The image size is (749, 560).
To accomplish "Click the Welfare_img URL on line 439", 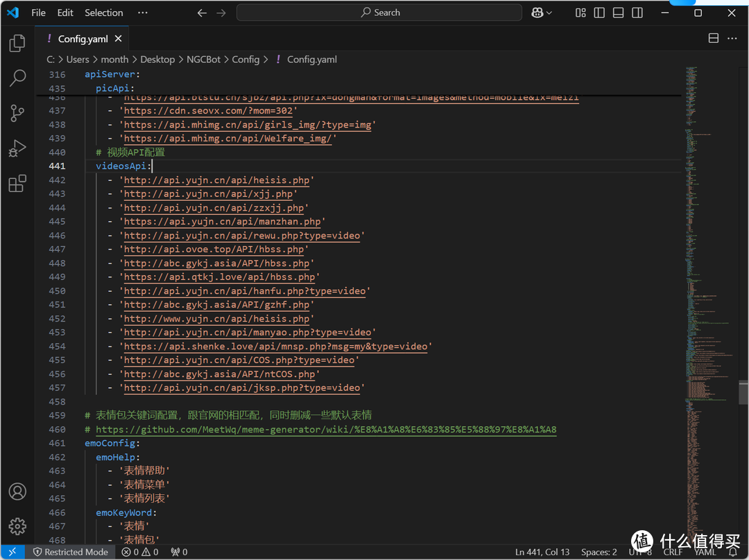I will tap(227, 139).
